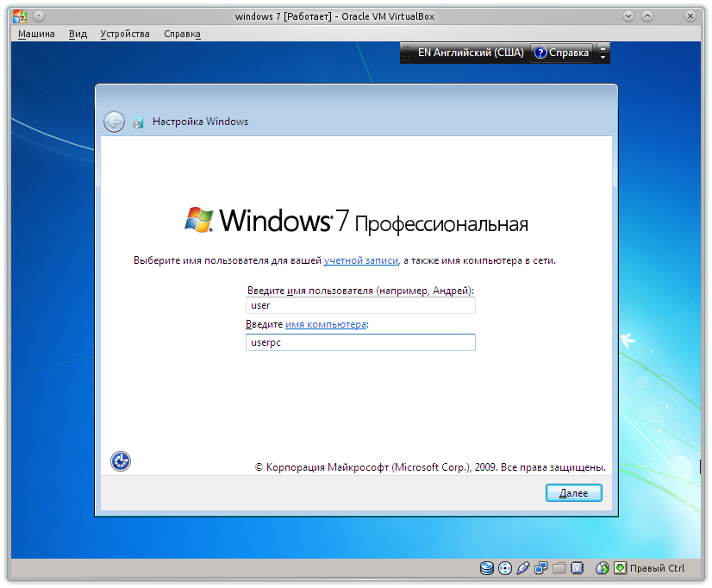Open the Машина menu

35,33
